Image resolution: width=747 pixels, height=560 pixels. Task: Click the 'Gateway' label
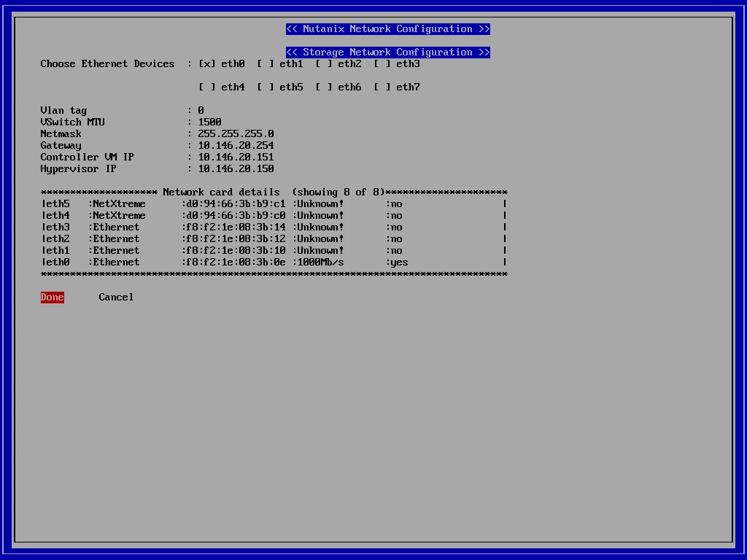click(61, 146)
